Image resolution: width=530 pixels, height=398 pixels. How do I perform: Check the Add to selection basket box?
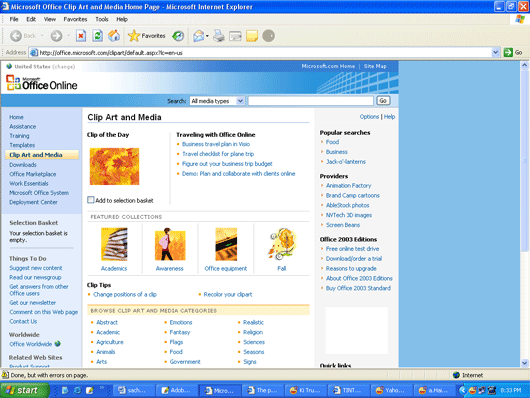coord(91,200)
